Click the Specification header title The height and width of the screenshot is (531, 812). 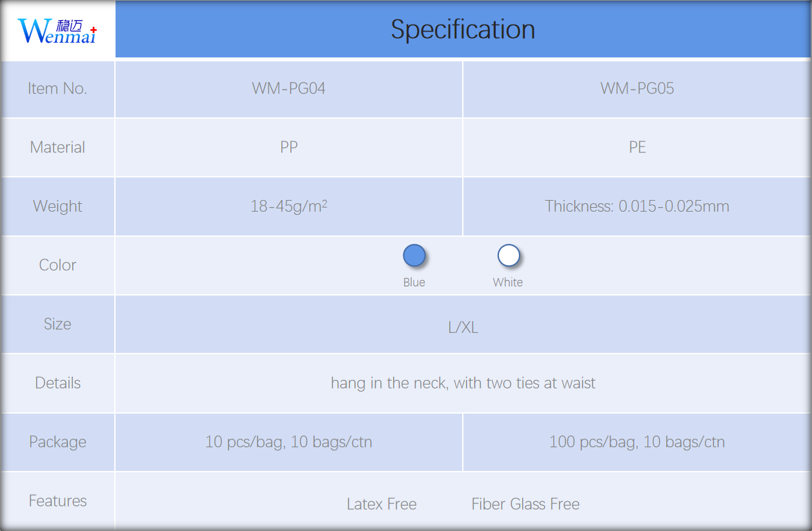pos(463,30)
